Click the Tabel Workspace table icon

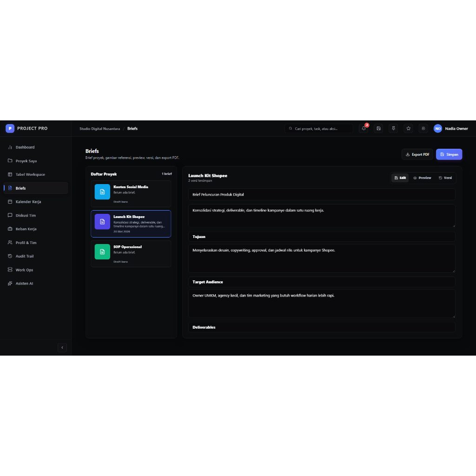[10, 174]
